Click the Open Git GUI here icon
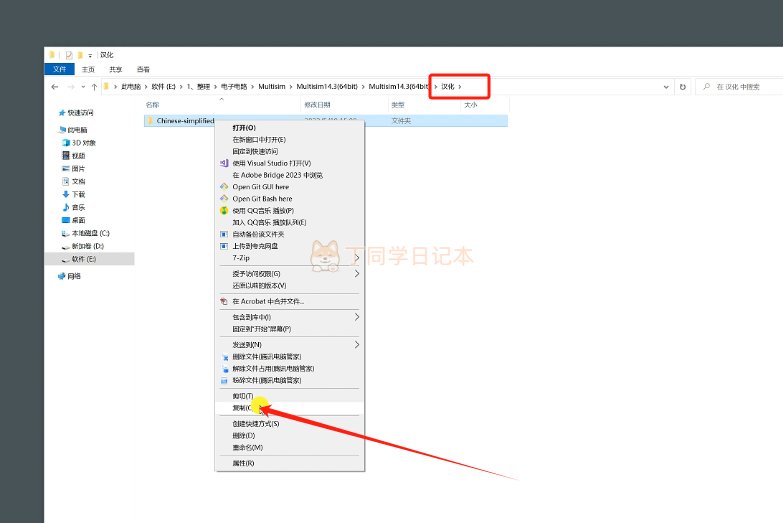 (x=224, y=187)
